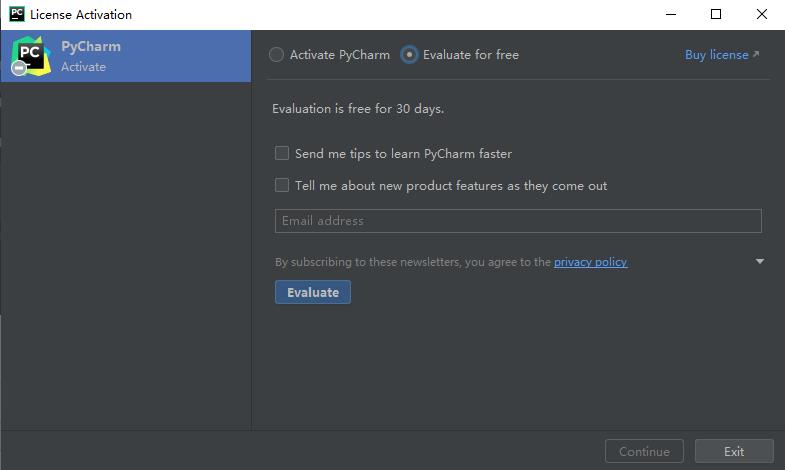Select the Activate PyCharm radio button
Image resolution: width=785 pixels, height=470 pixels.
coord(277,55)
